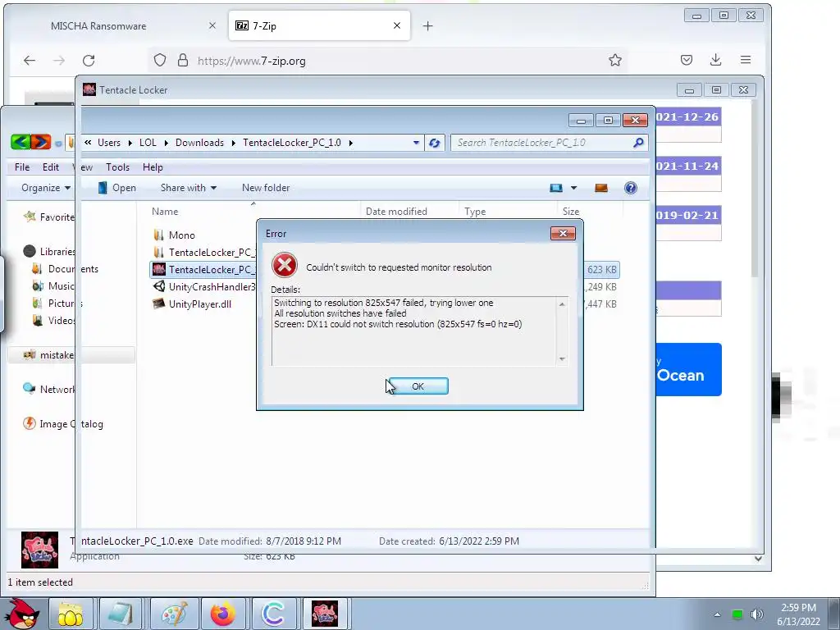Open the Help menu in Explorer
This screenshot has height=630, width=840.
(153, 167)
